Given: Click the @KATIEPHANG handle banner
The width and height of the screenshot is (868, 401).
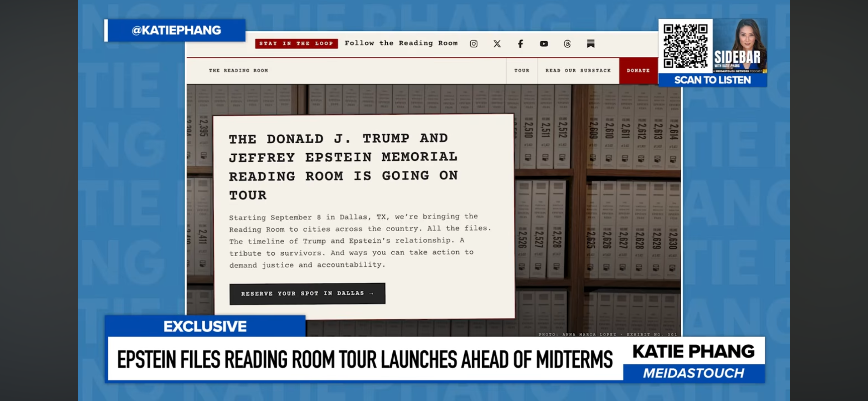Looking at the screenshot, I should pyautogui.click(x=176, y=30).
